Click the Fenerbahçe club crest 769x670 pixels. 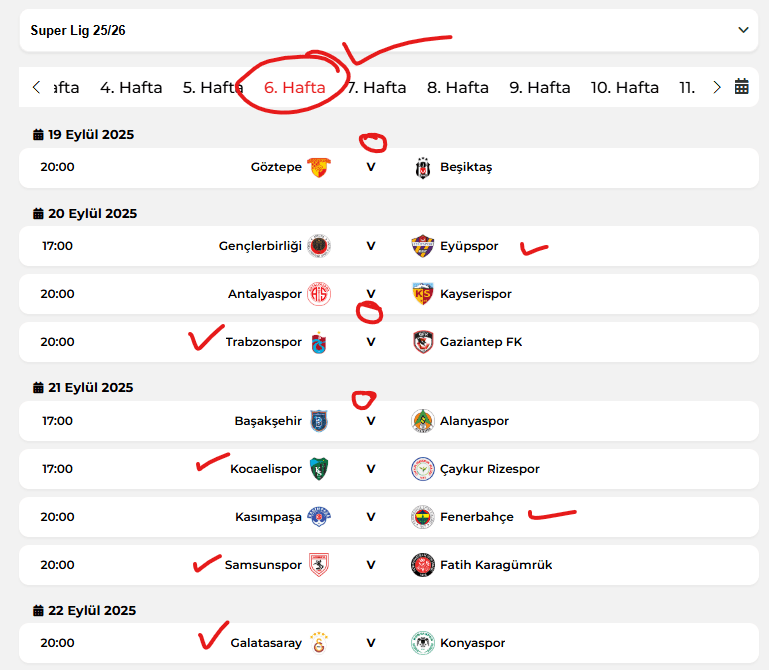[x=422, y=517]
